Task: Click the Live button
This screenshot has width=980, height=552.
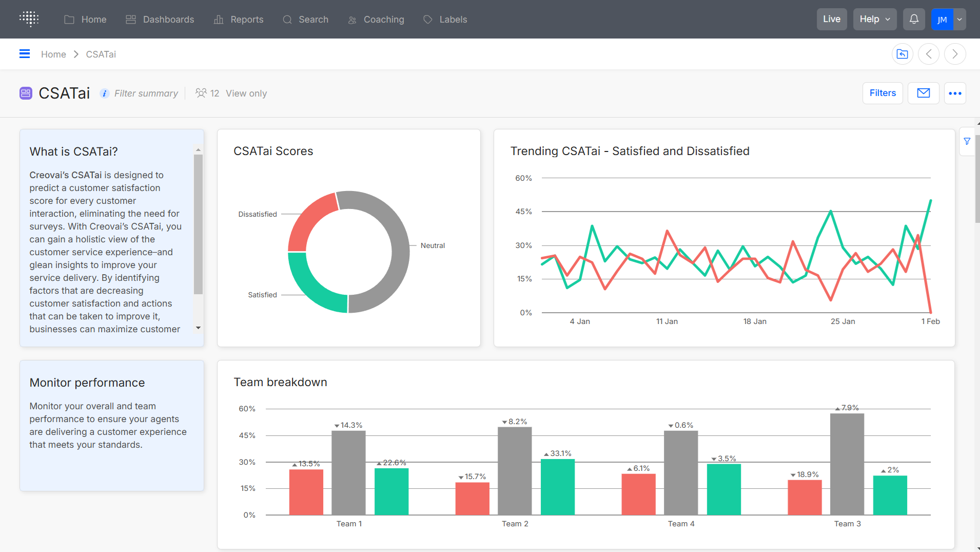Action: [832, 19]
